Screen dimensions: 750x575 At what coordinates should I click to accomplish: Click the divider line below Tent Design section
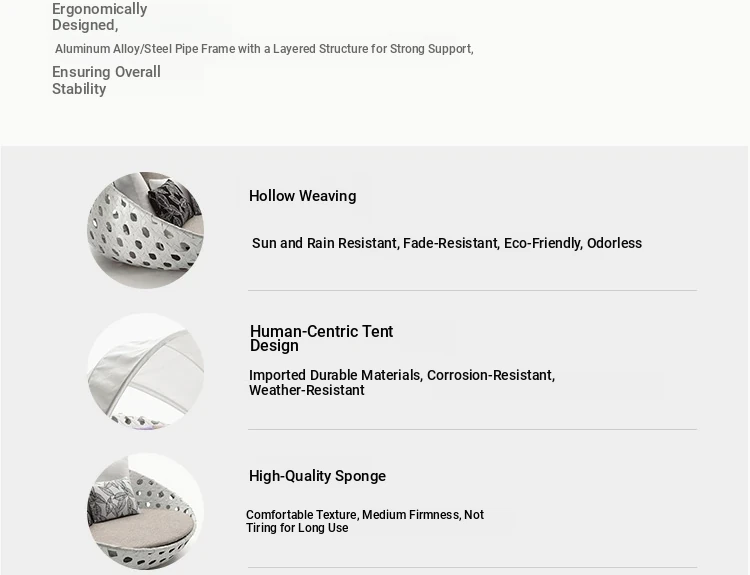(x=472, y=429)
